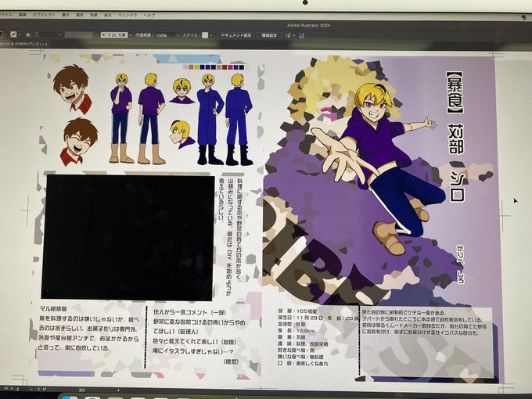The image size is (532, 399).
Task: Select the 刈部 vertical name text
Action: 455,138
